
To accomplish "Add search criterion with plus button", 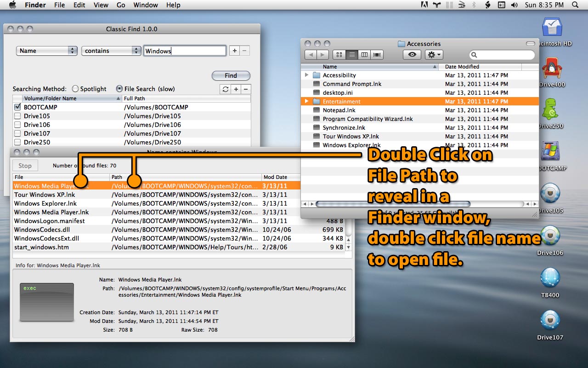I will point(235,51).
